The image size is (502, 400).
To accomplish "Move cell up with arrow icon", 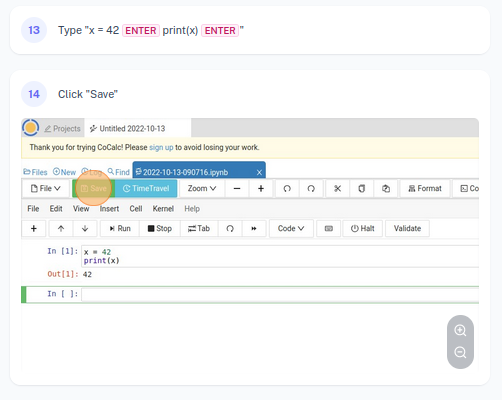I will tap(61, 228).
